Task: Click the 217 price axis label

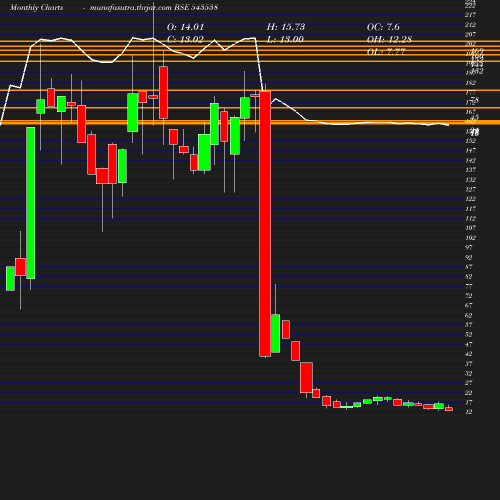Action: (470, 15)
